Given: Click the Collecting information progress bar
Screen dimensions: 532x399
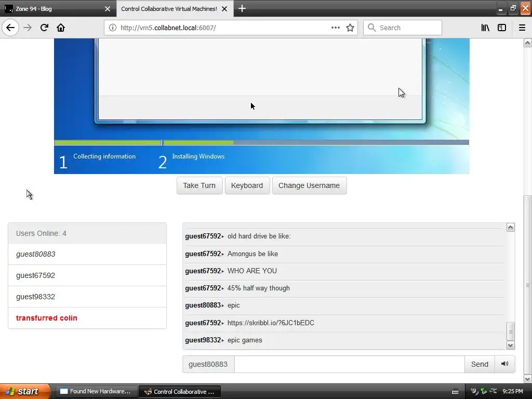Looking at the screenshot, I should tap(108, 142).
